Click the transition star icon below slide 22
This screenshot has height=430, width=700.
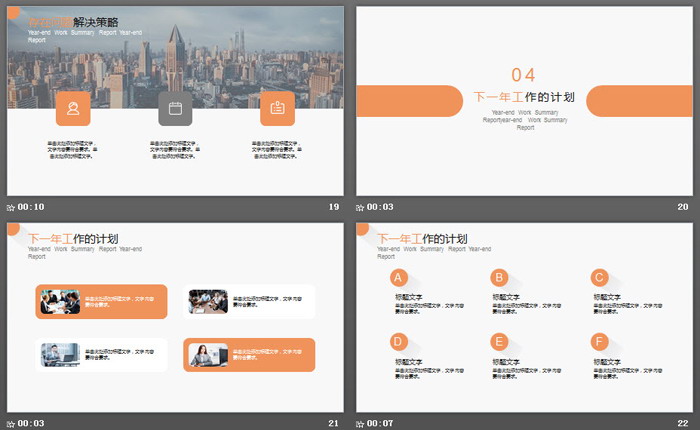pos(361,424)
